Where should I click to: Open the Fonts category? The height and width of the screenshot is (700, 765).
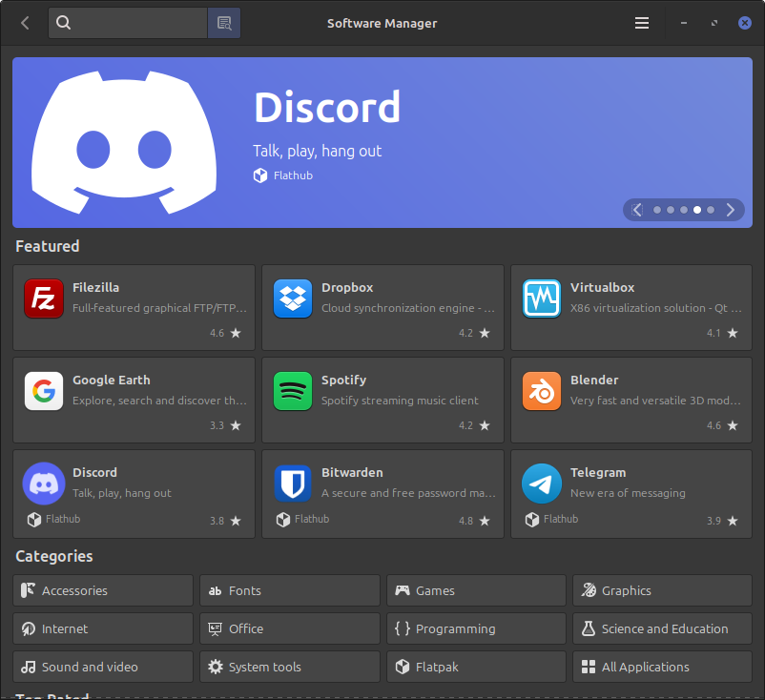290,590
